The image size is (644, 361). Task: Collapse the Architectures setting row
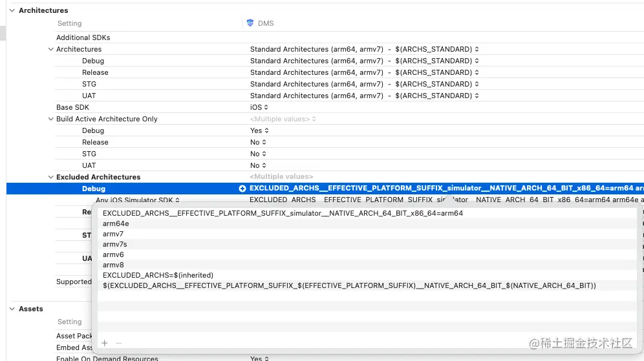(x=50, y=49)
